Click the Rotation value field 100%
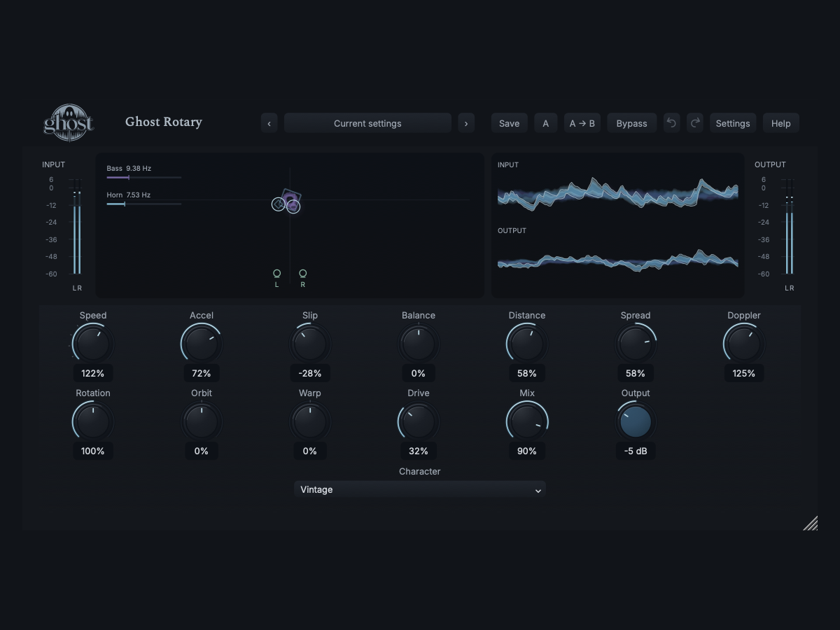Image resolution: width=840 pixels, height=630 pixels. (x=93, y=451)
